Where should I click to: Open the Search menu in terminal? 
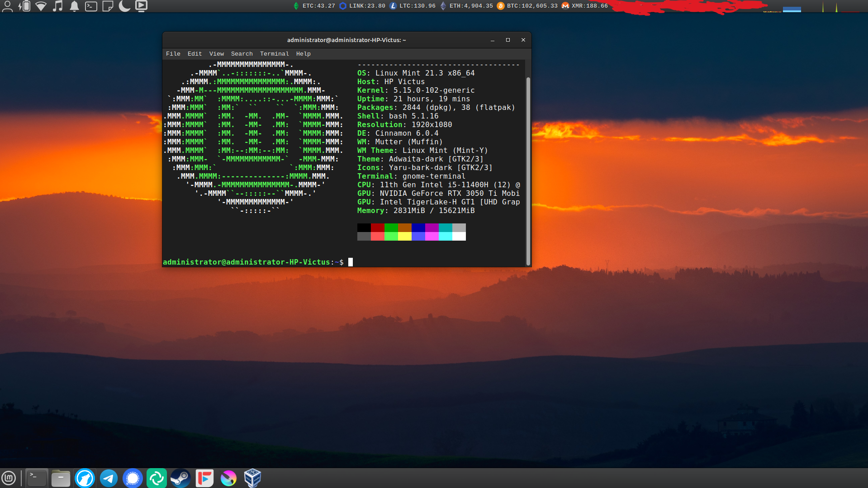click(242, 54)
